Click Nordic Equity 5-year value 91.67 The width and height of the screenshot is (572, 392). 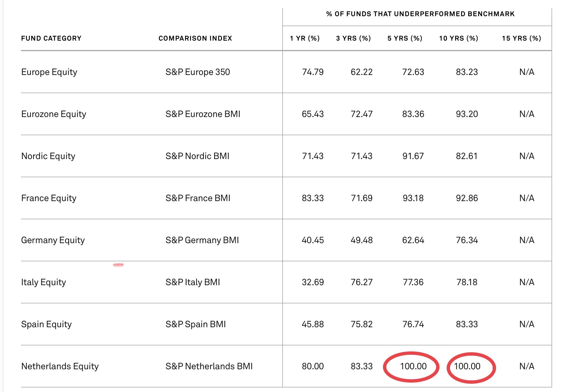point(413,156)
